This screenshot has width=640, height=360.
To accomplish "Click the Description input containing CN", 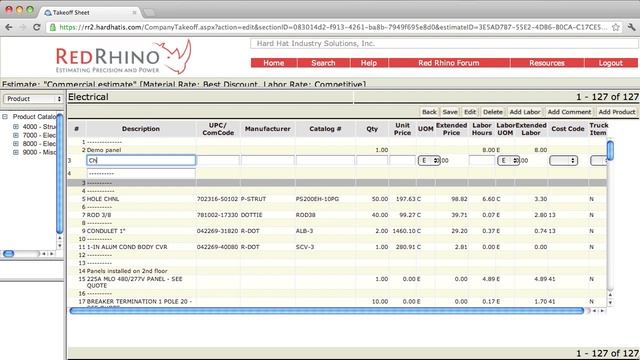I will [141, 160].
